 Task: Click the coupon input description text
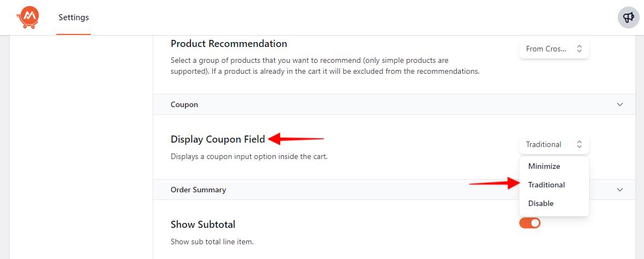pos(249,157)
